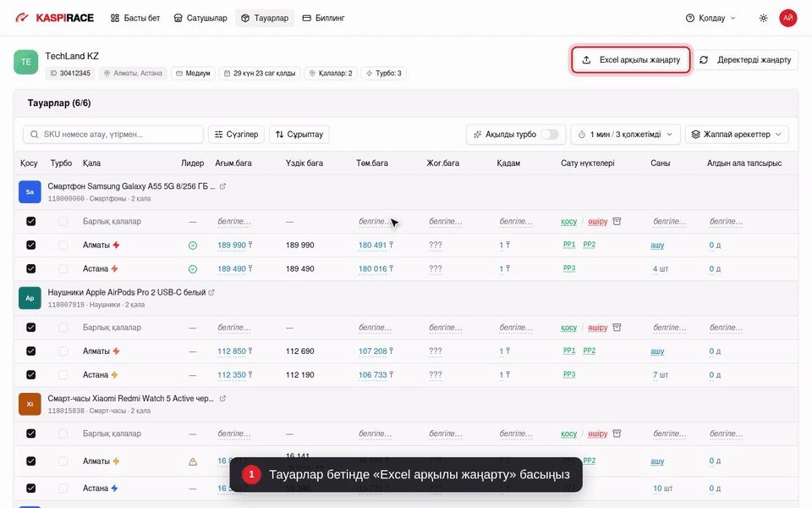Open the Сұрыптау sorting options

[299, 135]
